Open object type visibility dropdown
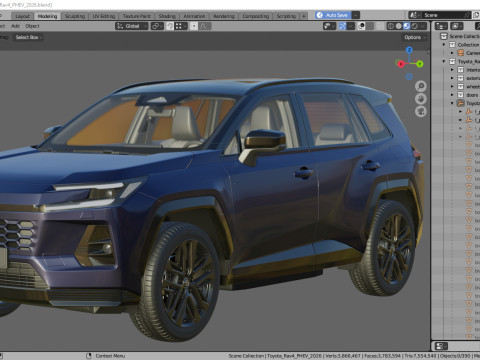This screenshot has height=360, width=480. coord(329,26)
